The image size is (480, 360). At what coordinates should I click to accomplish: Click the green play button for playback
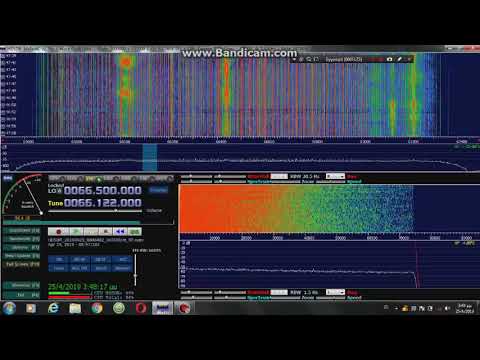76,231
